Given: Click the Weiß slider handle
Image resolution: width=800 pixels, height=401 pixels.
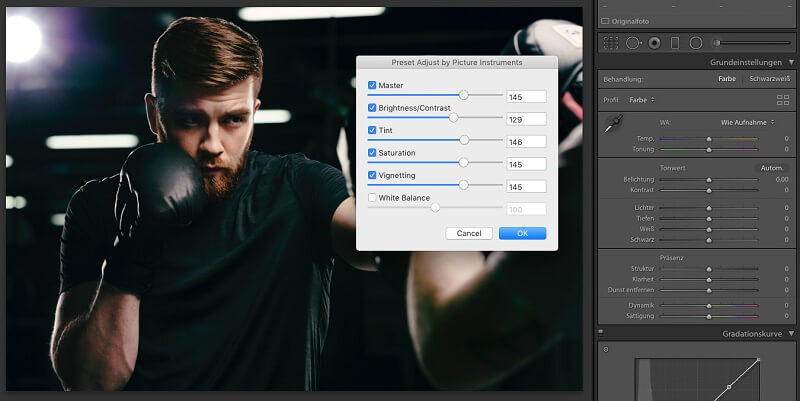Looking at the screenshot, I should click(709, 230).
